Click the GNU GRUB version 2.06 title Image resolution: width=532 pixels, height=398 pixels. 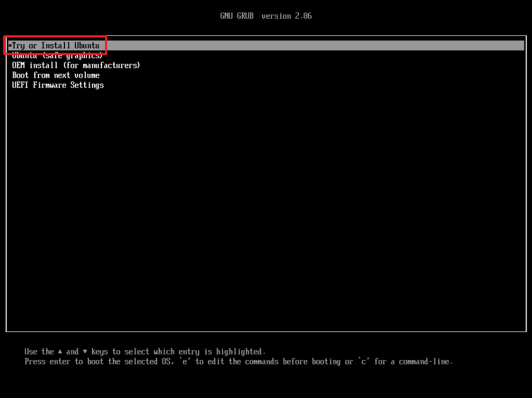click(x=265, y=16)
